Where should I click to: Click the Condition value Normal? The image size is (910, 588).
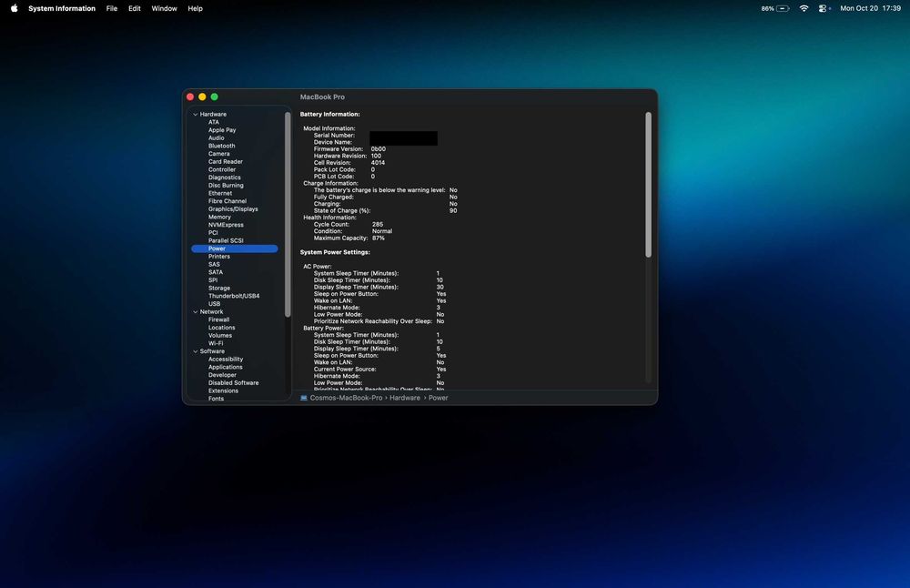[x=382, y=231]
